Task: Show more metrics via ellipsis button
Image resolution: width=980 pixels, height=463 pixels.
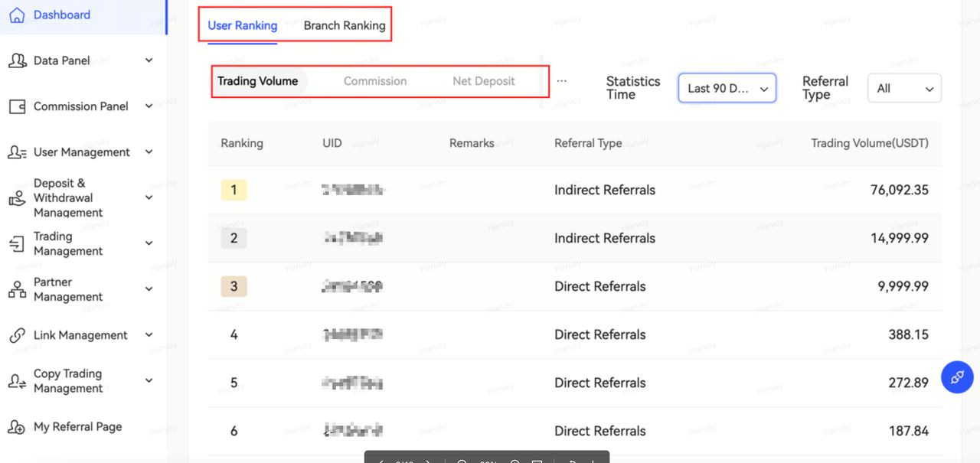Action: coord(562,81)
